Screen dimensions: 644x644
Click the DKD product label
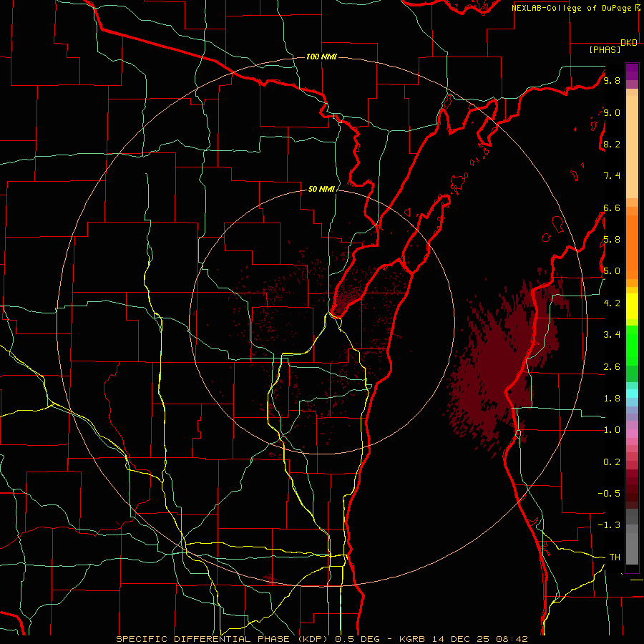coord(629,43)
